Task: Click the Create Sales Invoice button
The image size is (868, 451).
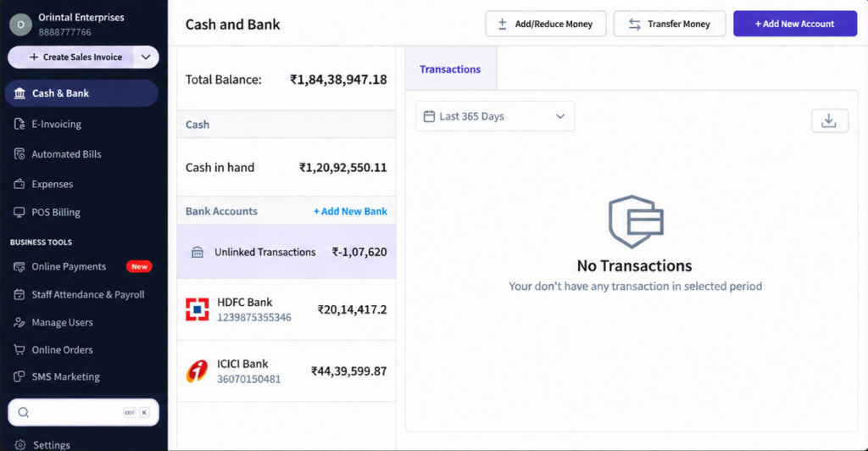Action: 71,57
